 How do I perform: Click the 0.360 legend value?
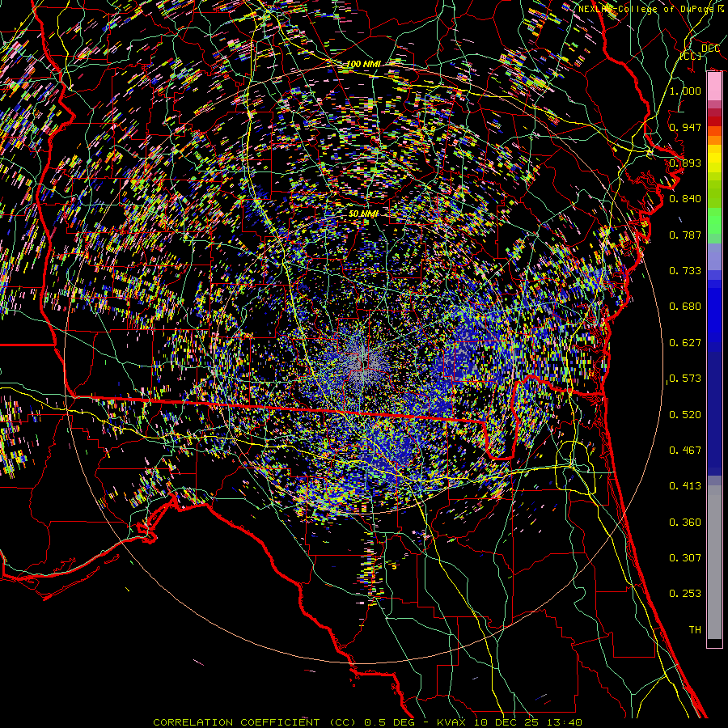[685, 523]
